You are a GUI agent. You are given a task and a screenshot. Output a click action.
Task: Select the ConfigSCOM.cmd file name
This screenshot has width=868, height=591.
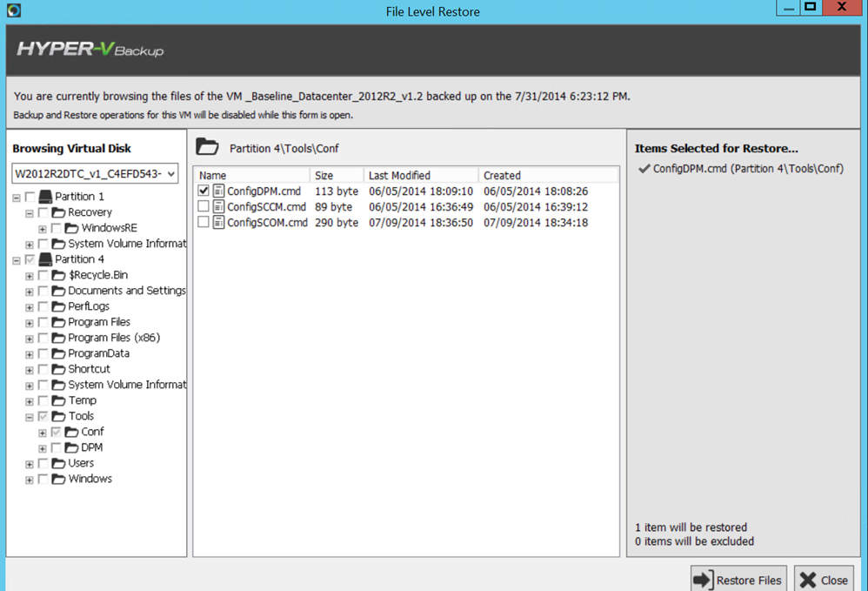[x=267, y=222]
